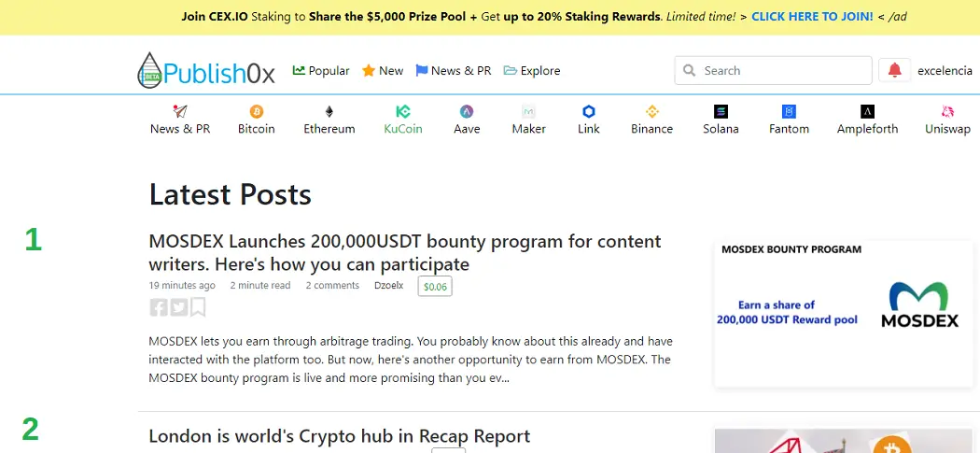Click the Maker category icon

tap(529, 111)
